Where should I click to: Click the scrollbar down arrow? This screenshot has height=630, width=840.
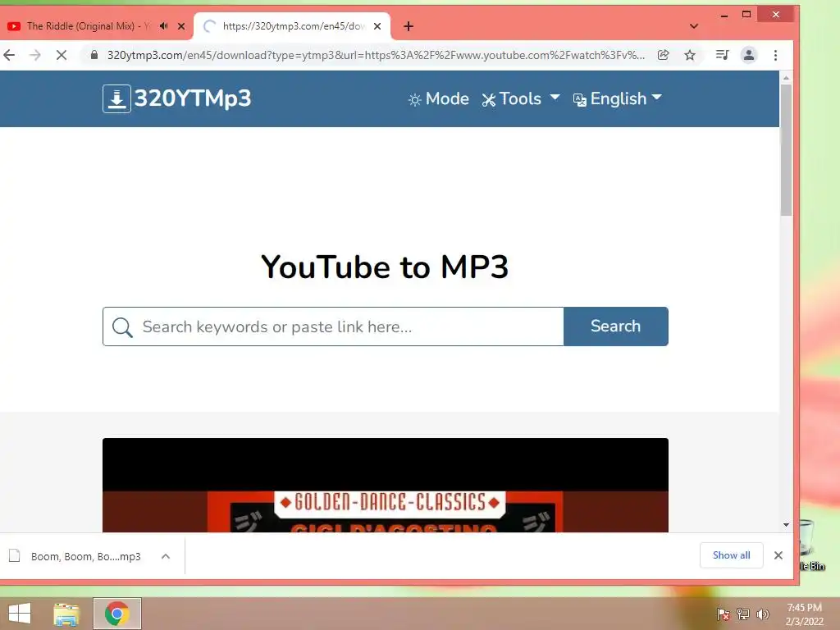[x=786, y=525]
